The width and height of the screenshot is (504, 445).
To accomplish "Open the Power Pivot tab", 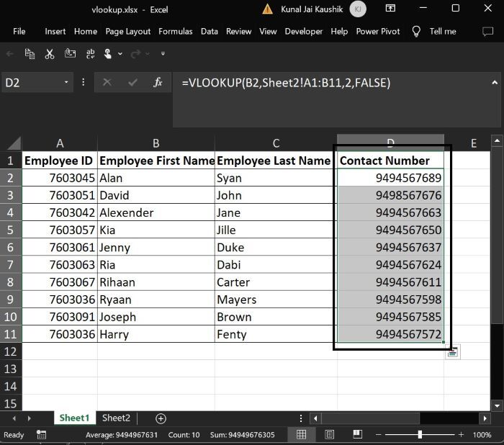I will click(x=378, y=31).
